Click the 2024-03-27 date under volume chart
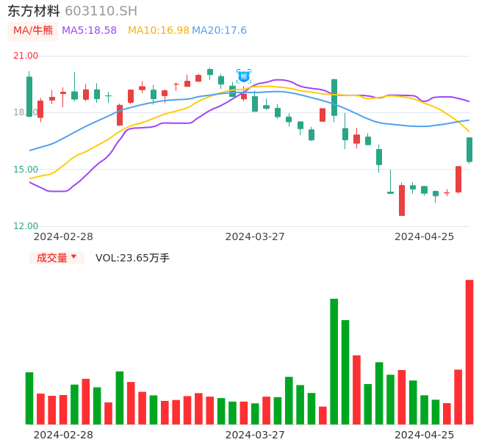504x445 pixels. coord(255,435)
